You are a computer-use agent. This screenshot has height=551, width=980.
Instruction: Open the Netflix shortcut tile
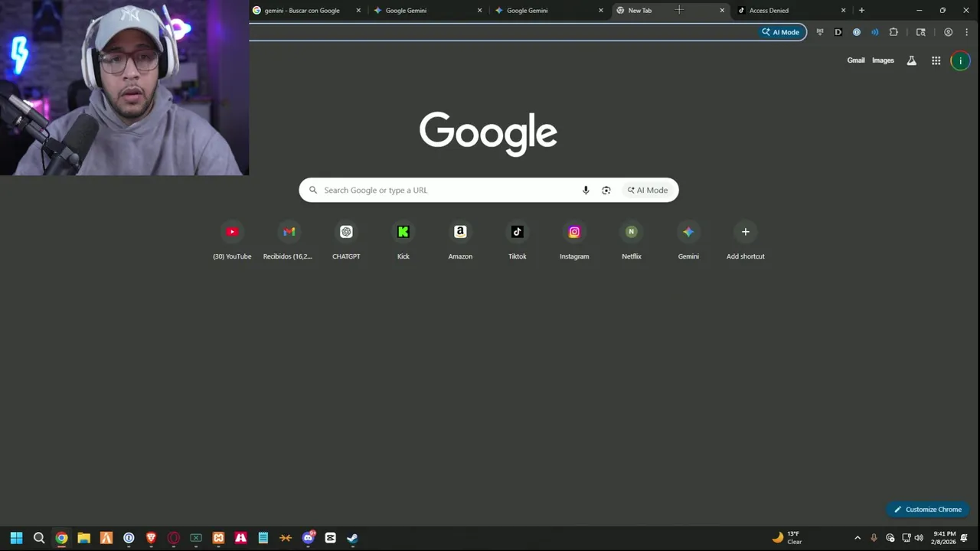click(632, 240)
